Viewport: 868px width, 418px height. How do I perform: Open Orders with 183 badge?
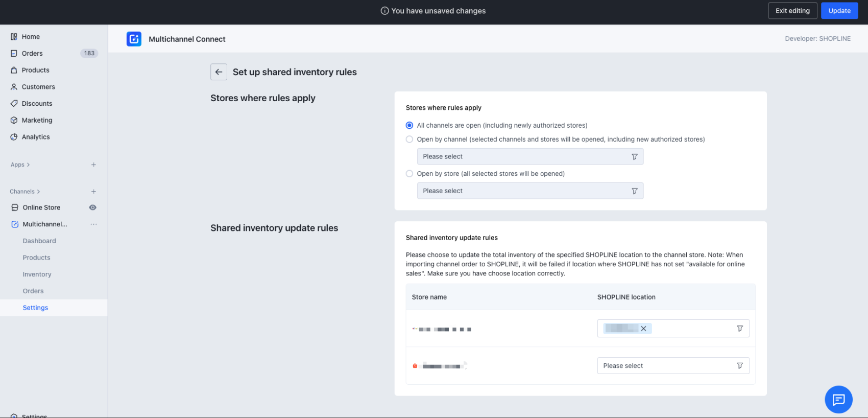click(32, 53)
